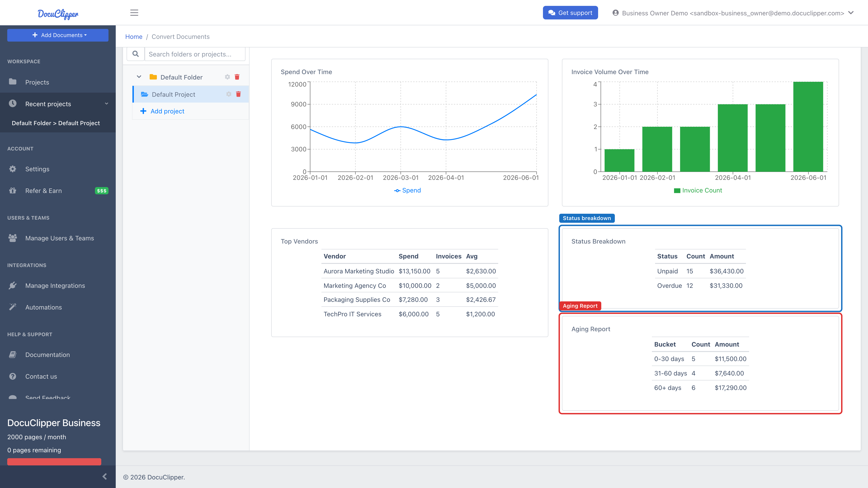The width and height of the screenshot is (868, 488).
Task: Click the Default Folder gear icon
Action: point(227,77)
